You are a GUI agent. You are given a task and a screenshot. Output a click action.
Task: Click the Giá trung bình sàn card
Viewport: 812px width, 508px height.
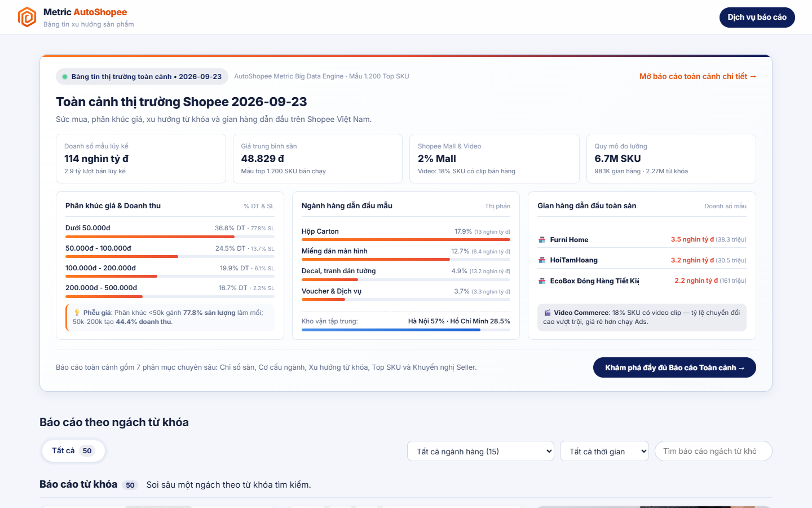click(317, 159)
